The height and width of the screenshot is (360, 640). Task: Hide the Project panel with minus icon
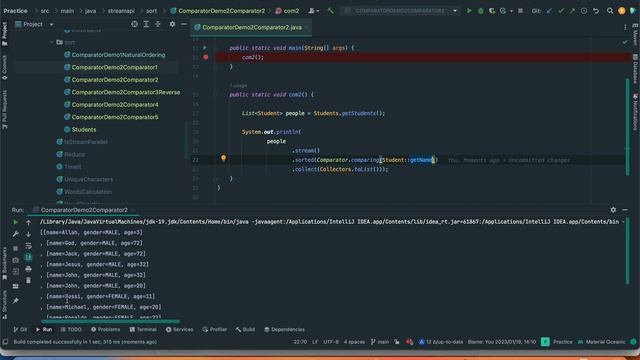click(184, 24)
